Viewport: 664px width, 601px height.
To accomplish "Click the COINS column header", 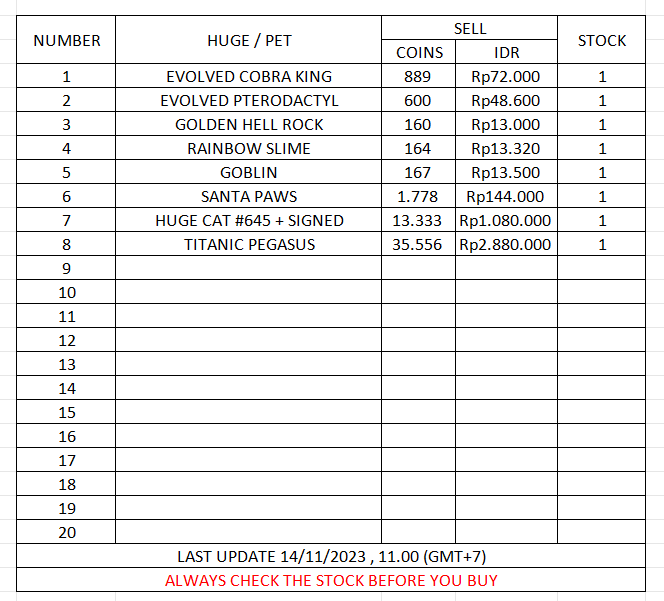I will tap(419, 52).
